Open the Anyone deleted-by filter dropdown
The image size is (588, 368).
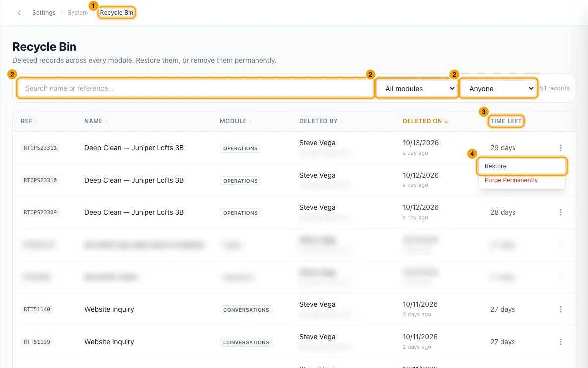pyautogui.click(x=499, y=88)
